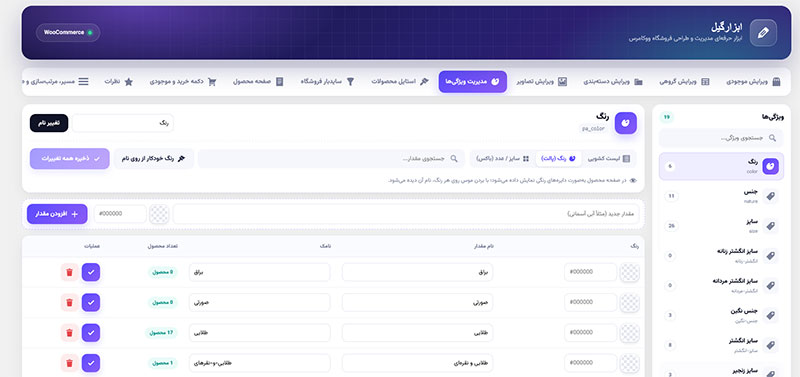The height and width of the screenshot is (377, 800).
Task: Open the ویرایش گروهی tab
Action: point(684,82)
